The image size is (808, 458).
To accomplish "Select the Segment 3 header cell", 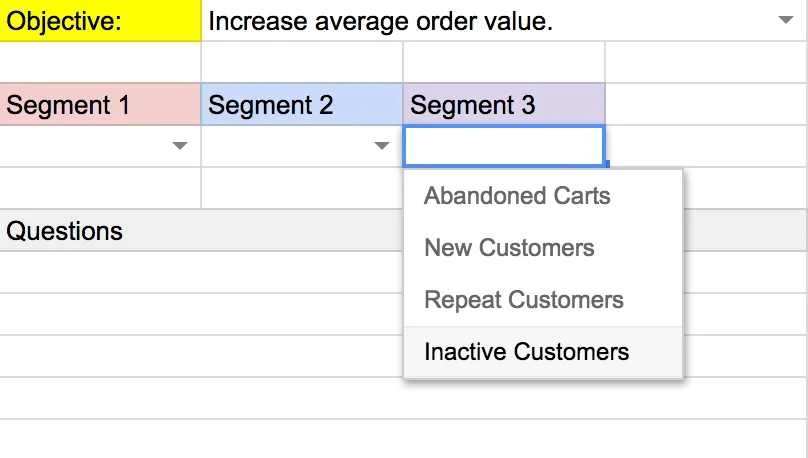I will 504,104.
